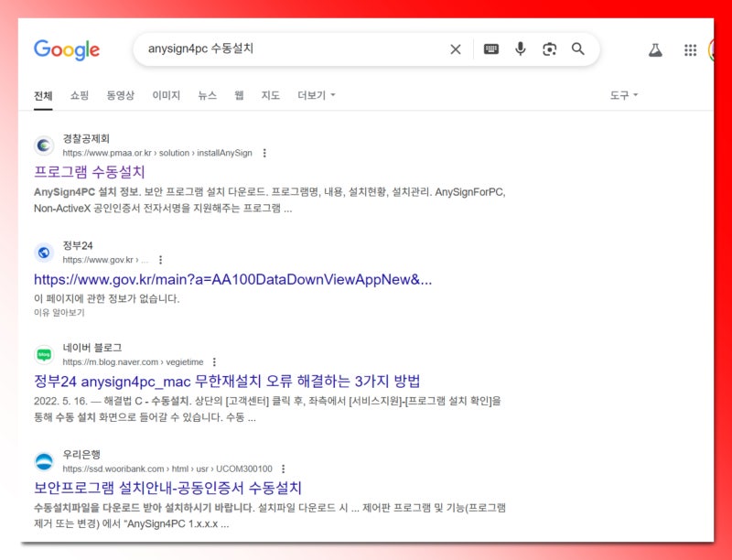Open Google Search Labs via the flask icon
The image size is (732, 560).
click(654, 50)
